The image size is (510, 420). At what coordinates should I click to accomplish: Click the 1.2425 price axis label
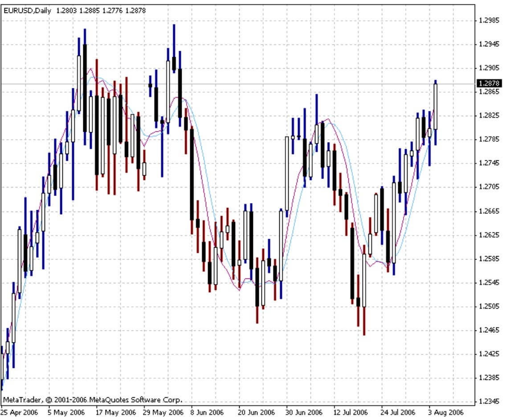tap(489, 354)
